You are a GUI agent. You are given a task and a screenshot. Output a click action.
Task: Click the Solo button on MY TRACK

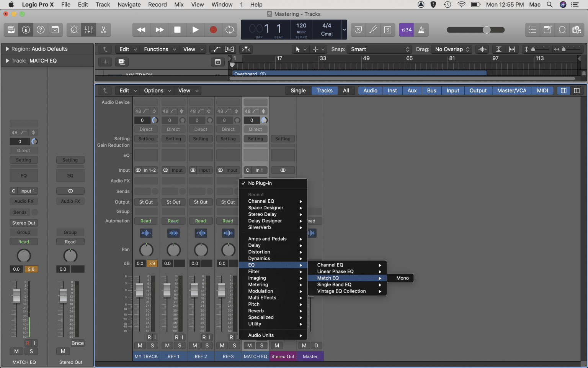pyautogui.click(x=152, y=345)
